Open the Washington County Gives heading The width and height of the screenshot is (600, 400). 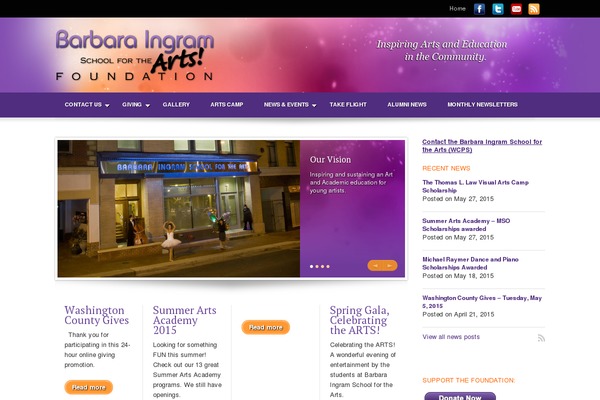coord(96,315)
